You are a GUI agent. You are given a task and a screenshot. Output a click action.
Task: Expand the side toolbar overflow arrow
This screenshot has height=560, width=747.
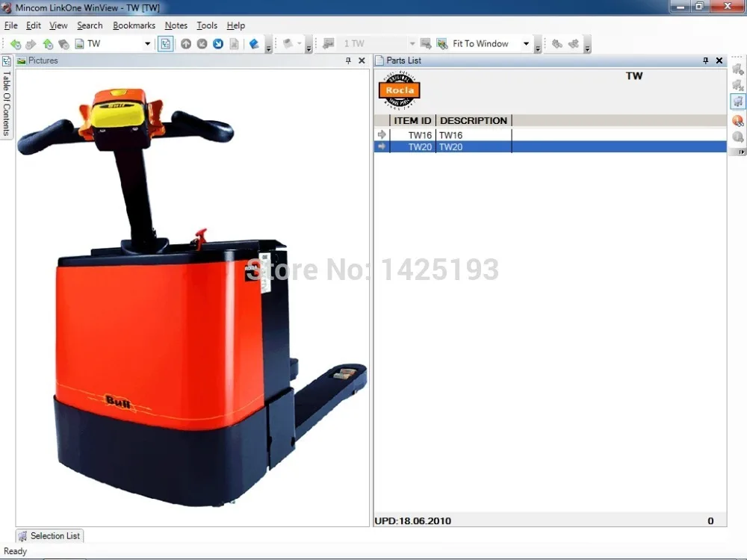(x=741, y=152)
